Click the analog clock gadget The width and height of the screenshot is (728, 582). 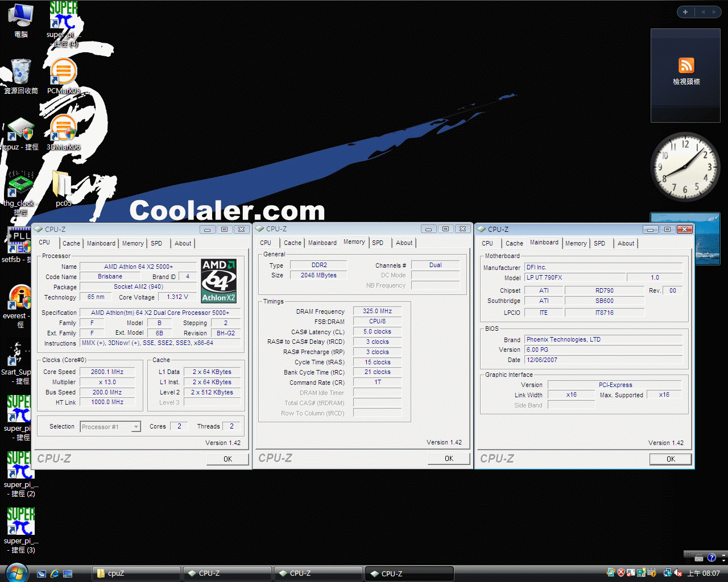(685, 167)
